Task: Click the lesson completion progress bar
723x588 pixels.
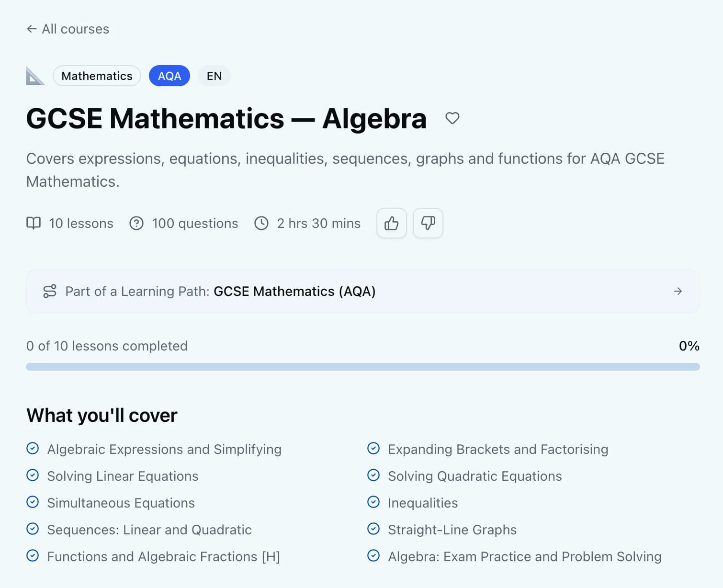Action: click(362, 366)
